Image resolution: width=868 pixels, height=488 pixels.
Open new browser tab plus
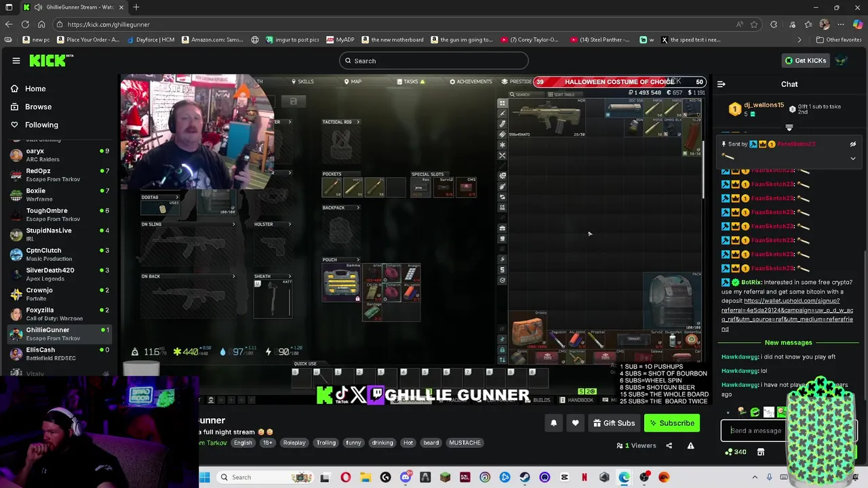(x=136, y=7)
